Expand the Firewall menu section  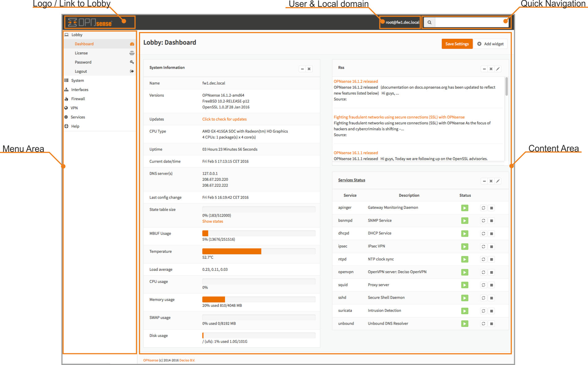[x=100, y=99]
